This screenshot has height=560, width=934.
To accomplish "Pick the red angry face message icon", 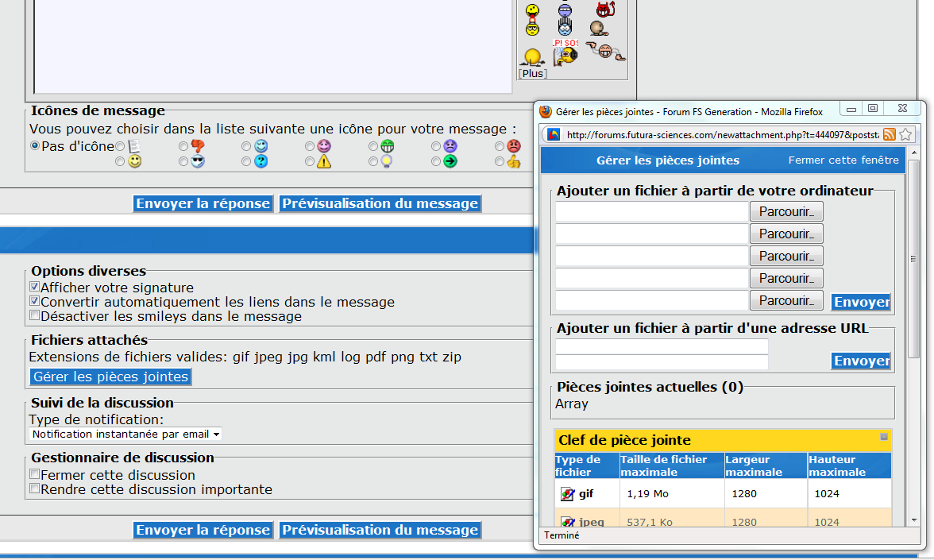I will [513, 146].
